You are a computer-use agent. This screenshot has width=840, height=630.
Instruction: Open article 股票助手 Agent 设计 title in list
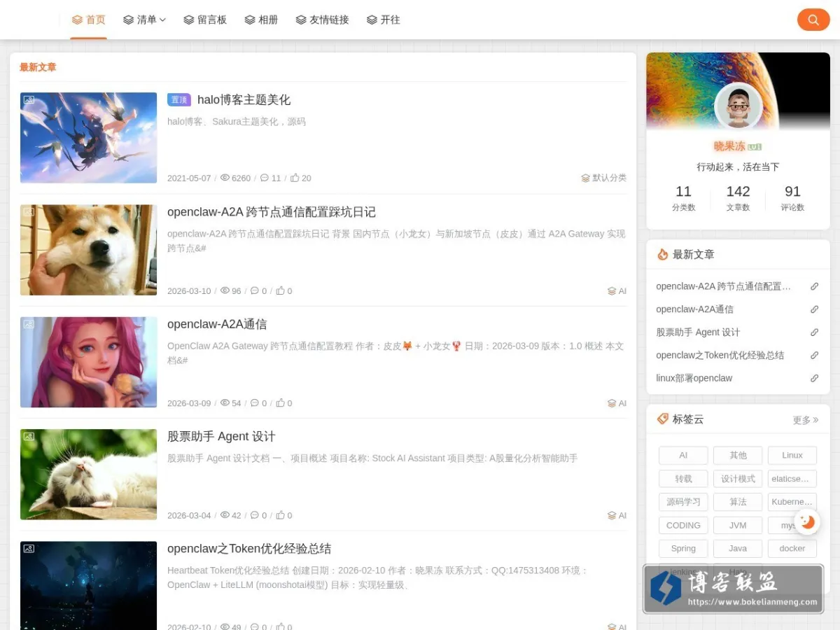point(221,436)
